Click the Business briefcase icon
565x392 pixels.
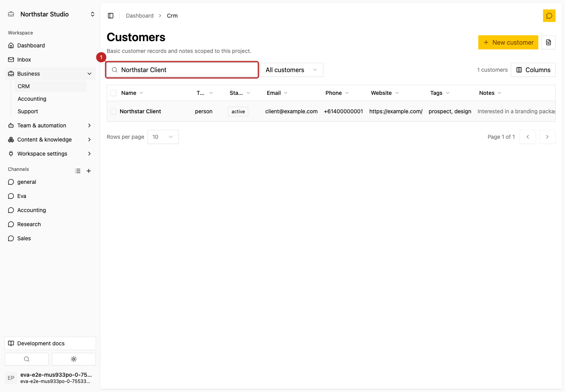pos(11,74)
